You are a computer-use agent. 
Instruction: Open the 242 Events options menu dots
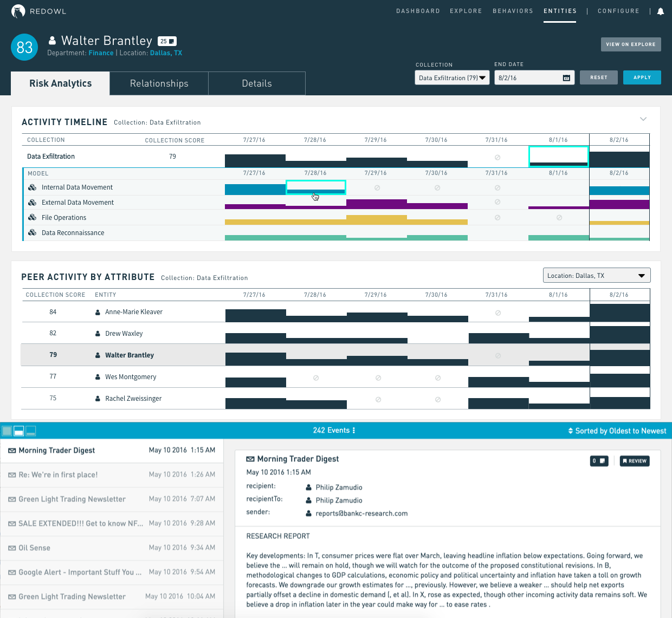pos(354,431)
